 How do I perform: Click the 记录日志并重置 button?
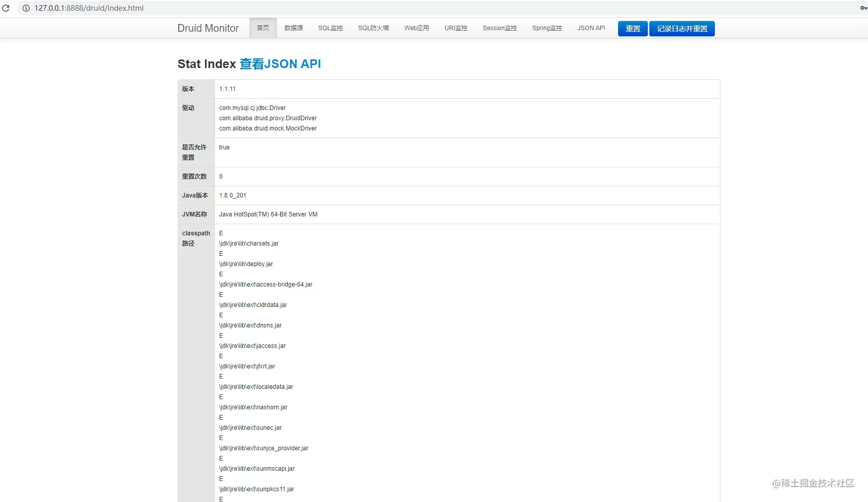(x=682, y=29)
